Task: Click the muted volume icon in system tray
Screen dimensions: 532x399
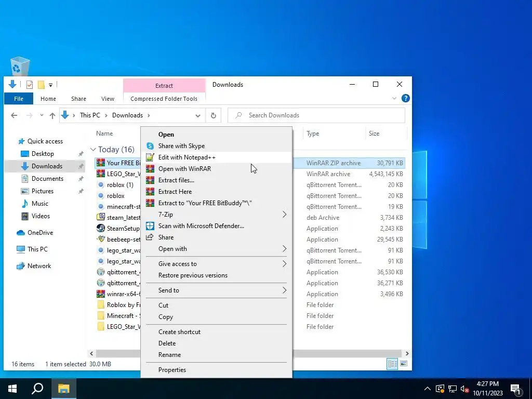Action: coord(464,389)
